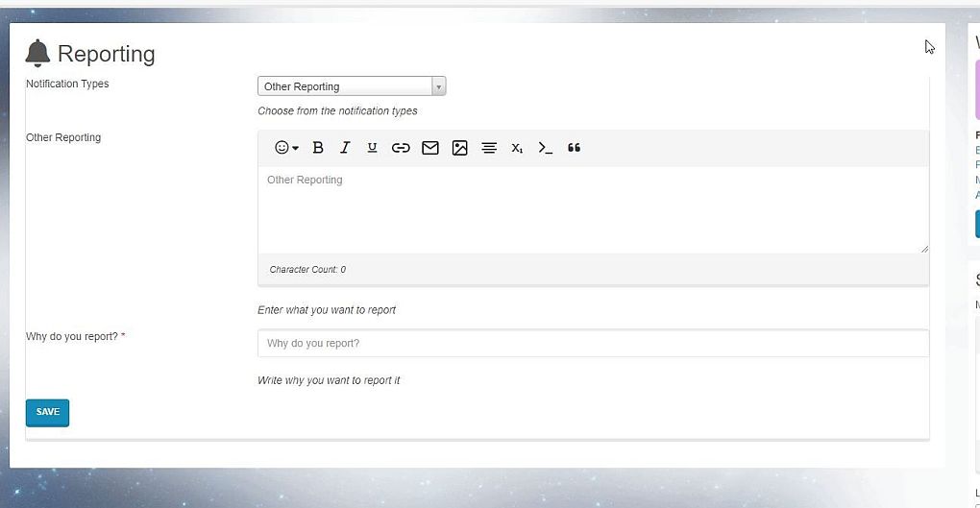Toggle bold formatting

pyautogui.click(x=318, y=148)
